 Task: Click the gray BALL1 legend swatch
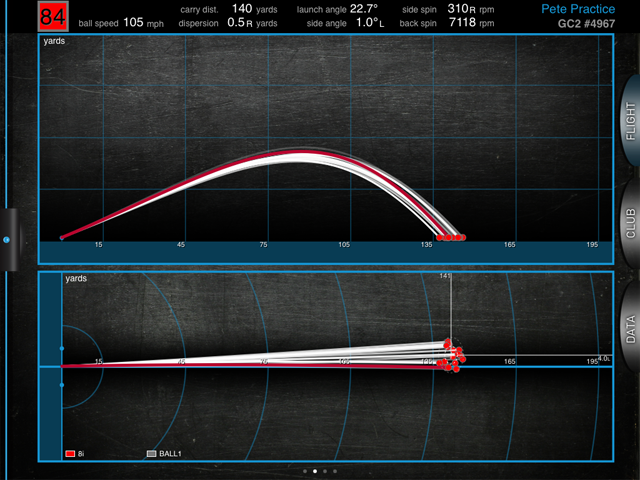(x=152, y=453)
